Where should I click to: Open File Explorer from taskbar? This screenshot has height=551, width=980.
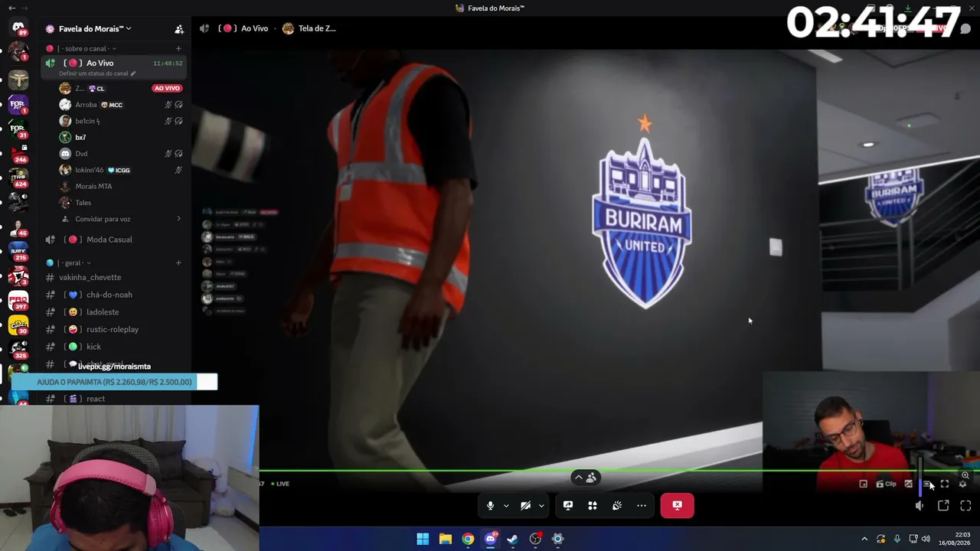pos(446,540)
